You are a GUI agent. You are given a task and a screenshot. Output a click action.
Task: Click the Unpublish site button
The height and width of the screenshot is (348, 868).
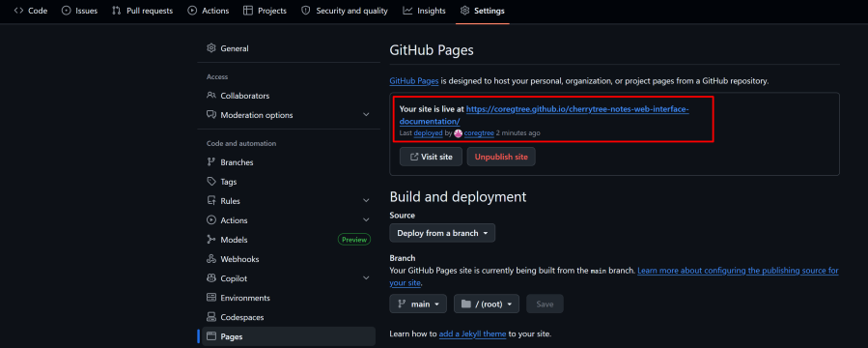501,157
